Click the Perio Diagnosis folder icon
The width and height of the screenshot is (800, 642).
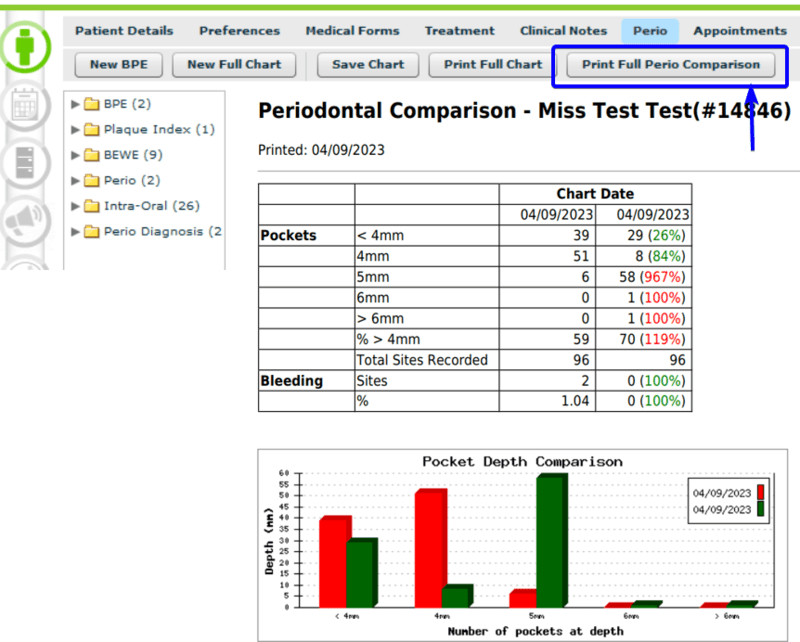coord(91,232)
